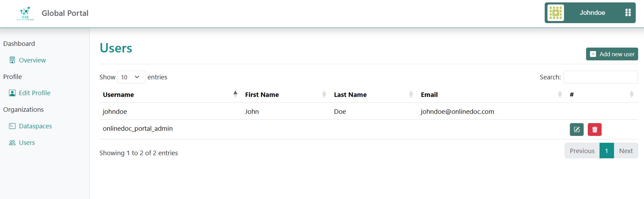Edit the onlinedoc_portal_admin user
Viewport: 644px width, 199px height.
[x=576, y=129]
